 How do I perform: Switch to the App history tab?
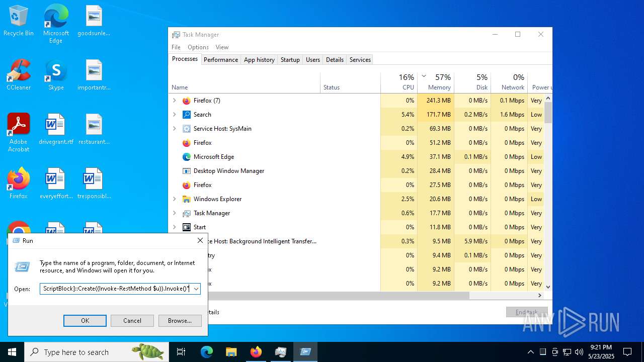(x=259, y=60)
